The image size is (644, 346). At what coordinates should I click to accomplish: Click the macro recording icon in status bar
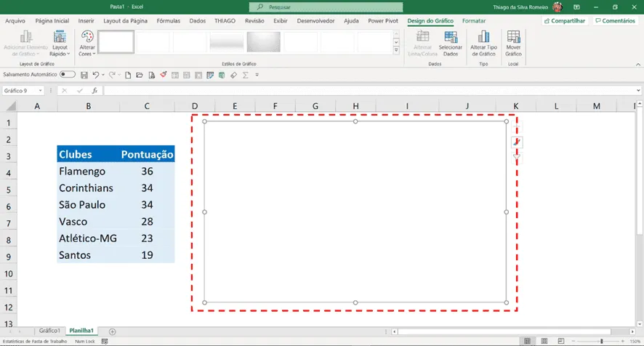click(x=105, y=342)
